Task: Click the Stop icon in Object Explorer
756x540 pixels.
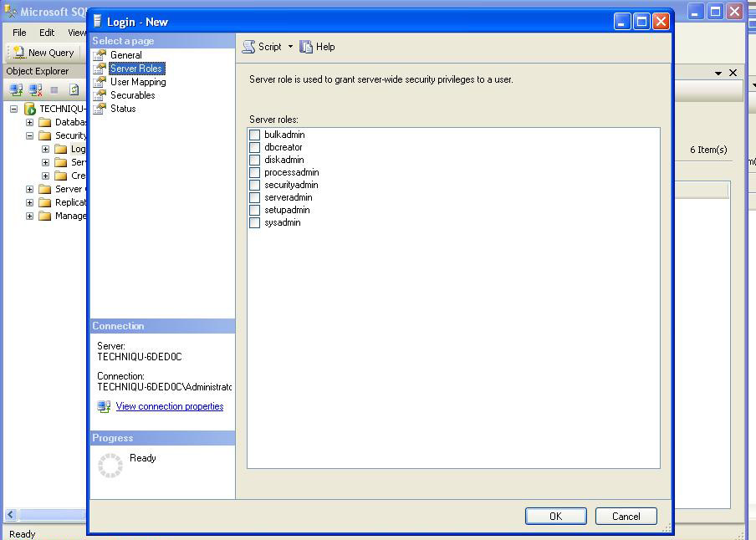Action: [54, 90]
